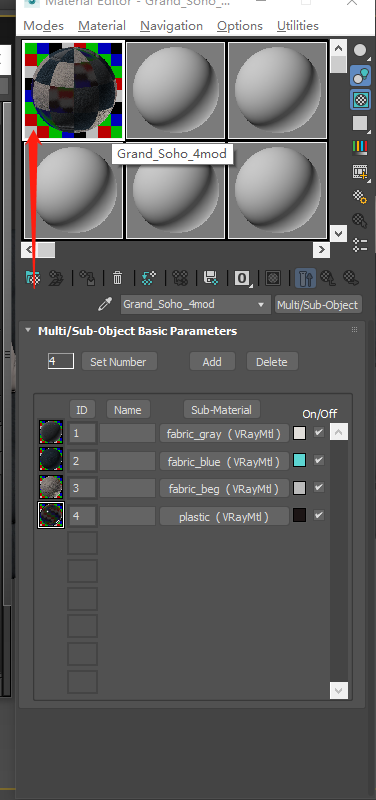Collapse the Multi/Sub-Object Basic Parameters rollout

(x=29, y=331)
